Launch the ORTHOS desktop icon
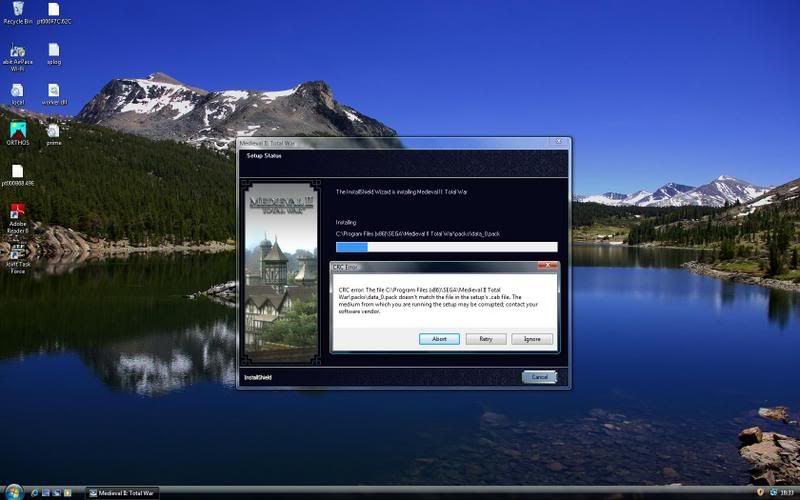The height and width of the screenshot is (500, 800). 18,133
